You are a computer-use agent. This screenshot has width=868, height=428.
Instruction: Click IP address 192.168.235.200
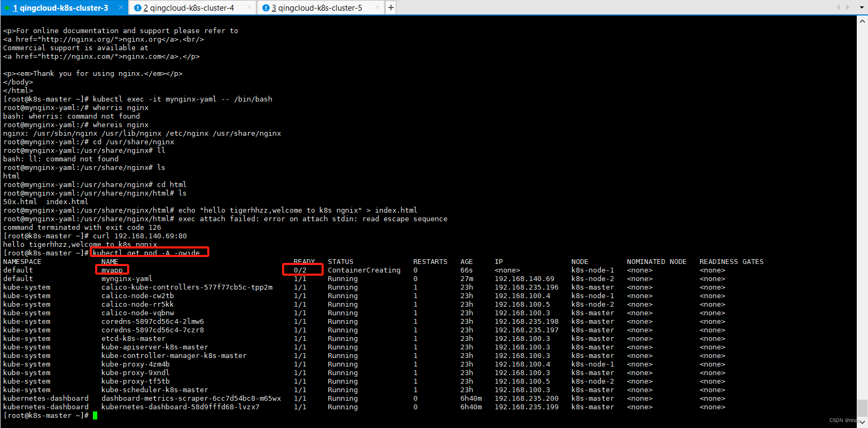click(527, 398)
